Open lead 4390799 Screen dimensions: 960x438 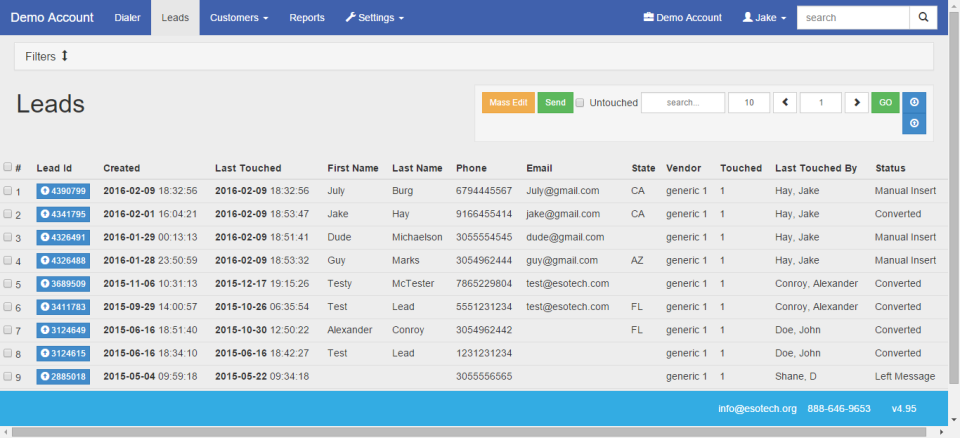(63, 191)
